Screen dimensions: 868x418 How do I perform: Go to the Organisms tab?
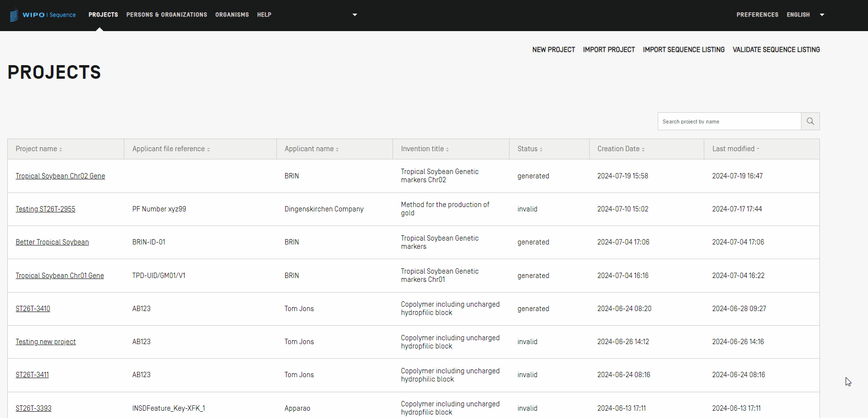(232, 15)
